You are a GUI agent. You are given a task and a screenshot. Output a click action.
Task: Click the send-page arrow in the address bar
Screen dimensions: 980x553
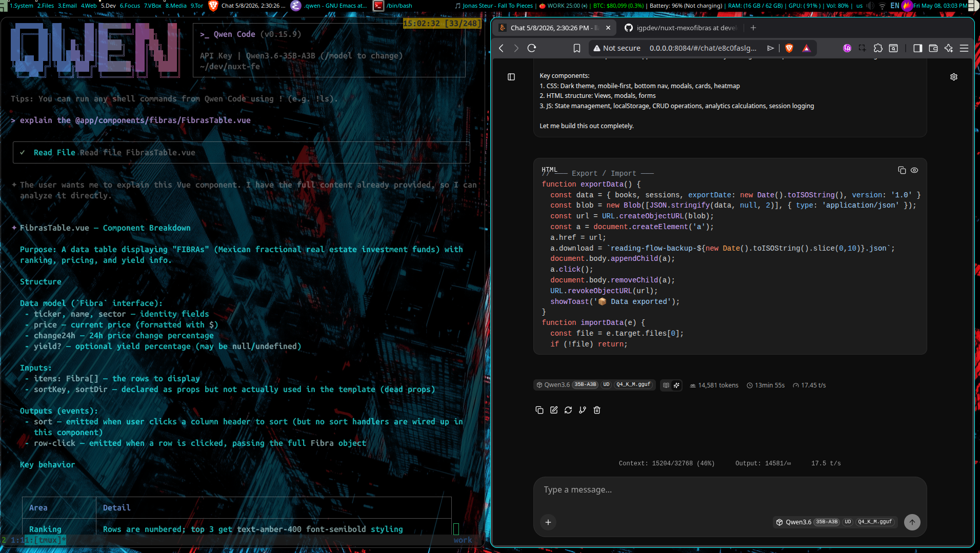tap(770, 48)
